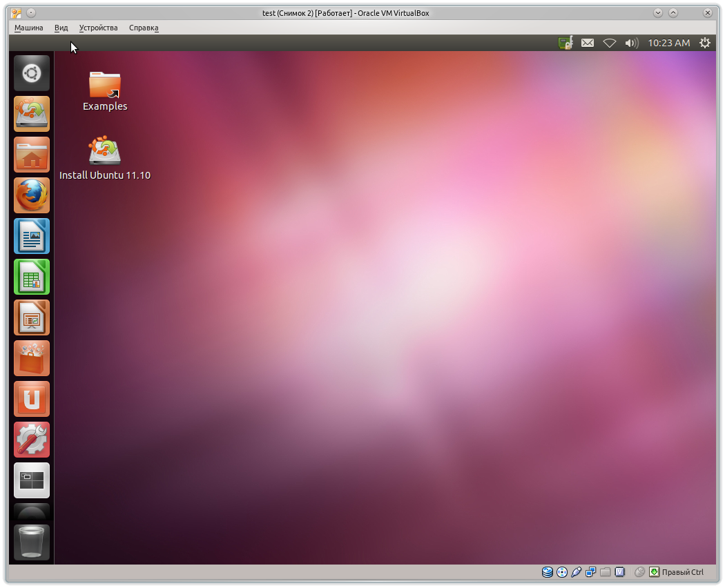Click the VirtualBox window title text
Image resolution: width=725 pixels, height=588 pixels.
click(346, 13)
